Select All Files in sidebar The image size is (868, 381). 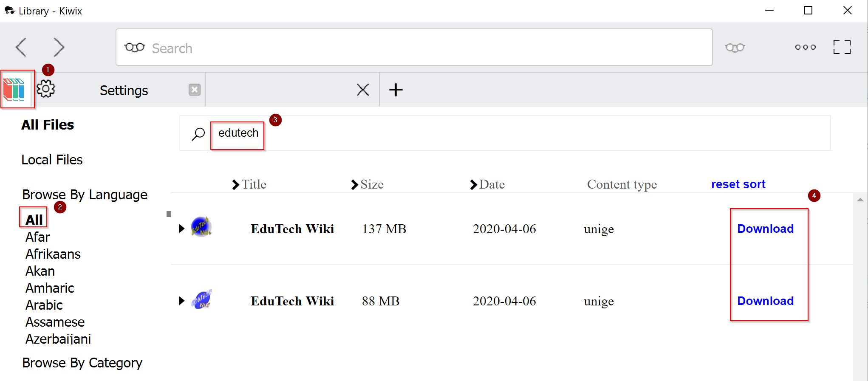48,125
